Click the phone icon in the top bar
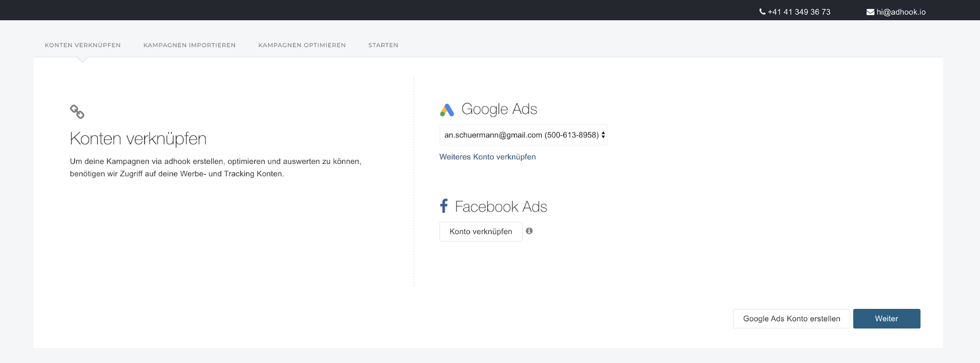 click(762, 12)
